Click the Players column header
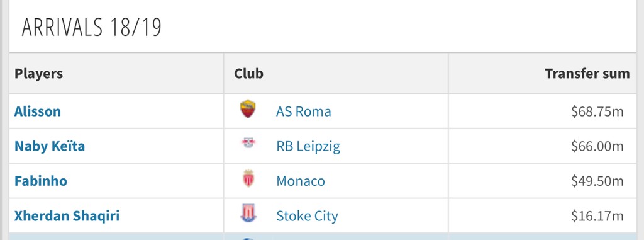 coord(38,74)
